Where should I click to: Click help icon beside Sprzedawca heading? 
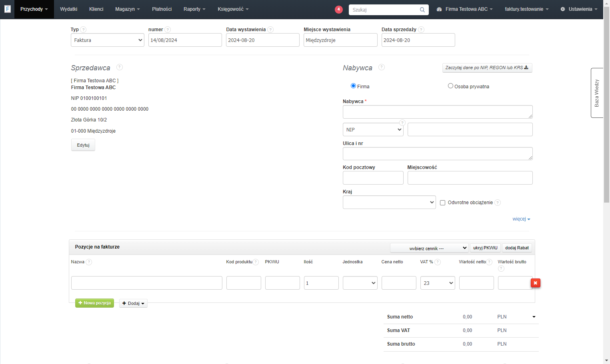tap(120, 67)
